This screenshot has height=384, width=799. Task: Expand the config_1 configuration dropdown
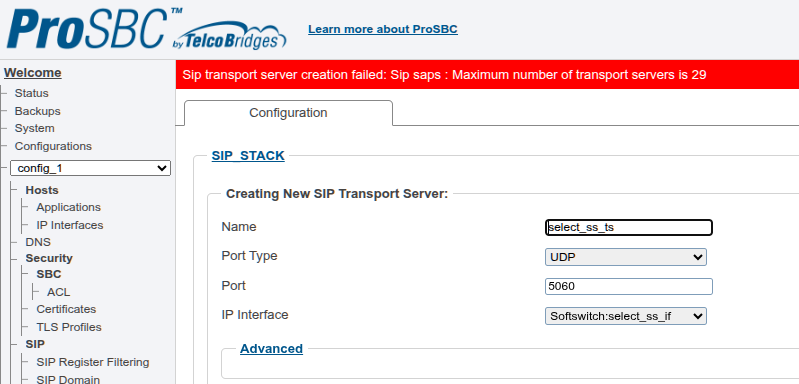(x=90, y=168)
